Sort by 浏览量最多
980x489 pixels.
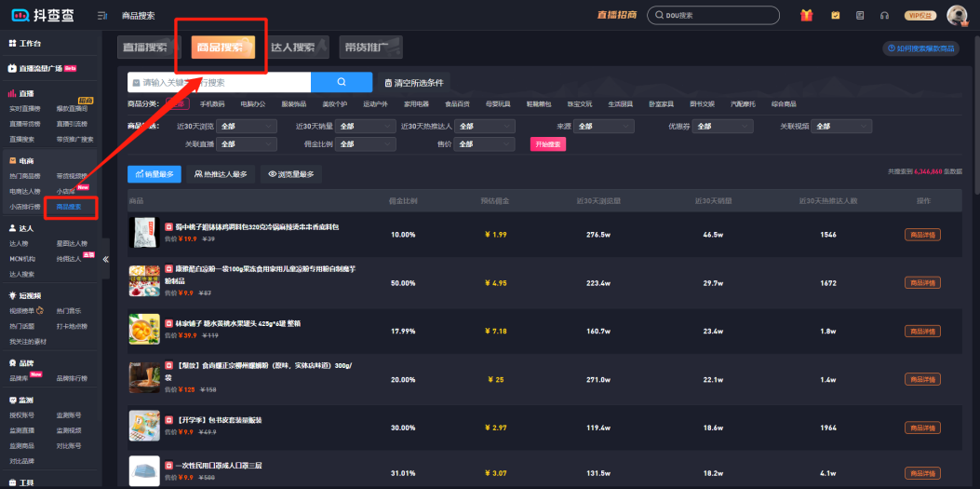click(291, 173)
